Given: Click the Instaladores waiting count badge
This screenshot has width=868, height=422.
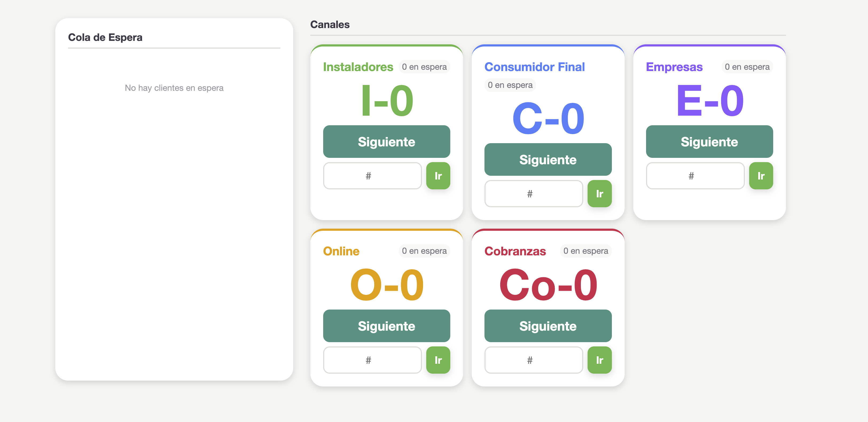Looking at the screenshot, I should click(x=424, y=67).
